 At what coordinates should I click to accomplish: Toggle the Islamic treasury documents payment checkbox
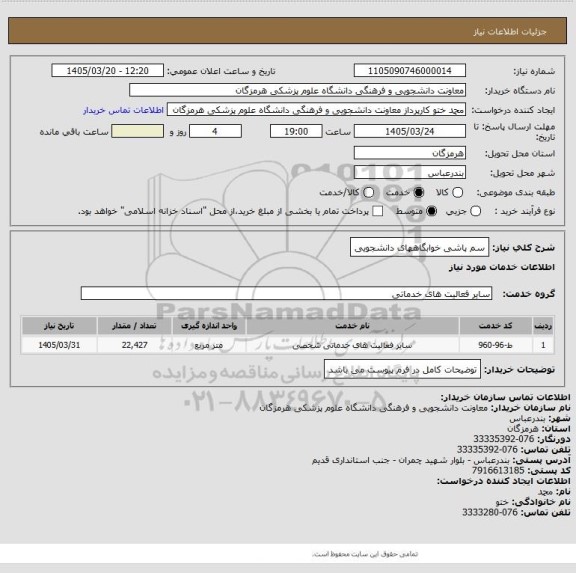(377, 211)
